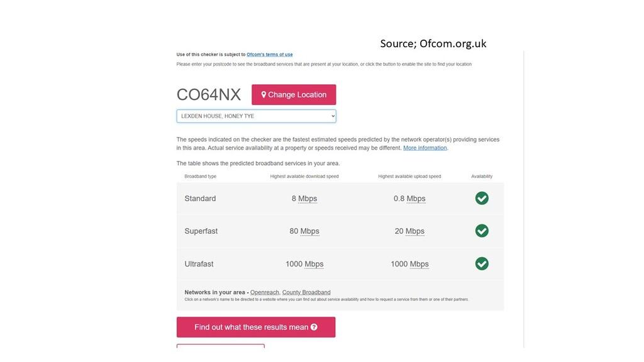The image size is (644, 362).
Task: Click Mbps beside Superfast 80 download speed
Action: pyautogui.click(x=310, y=231)
